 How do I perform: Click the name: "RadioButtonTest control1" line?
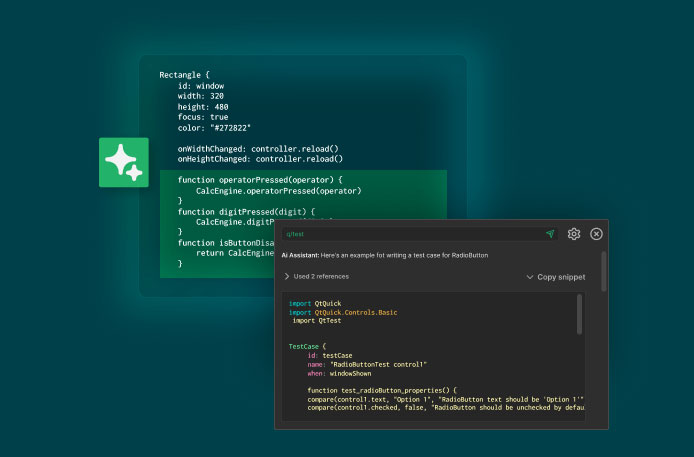pyautogui.click(x=367, y=365)
